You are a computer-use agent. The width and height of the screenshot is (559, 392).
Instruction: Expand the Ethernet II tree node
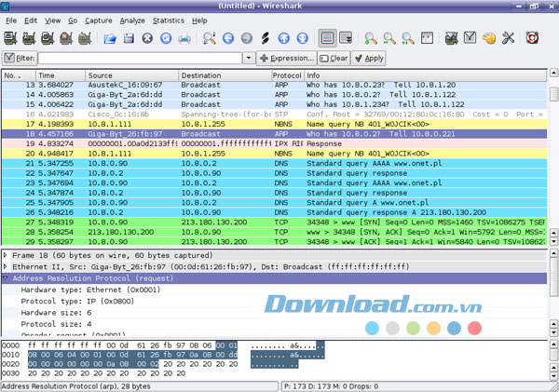click(6, 266)
